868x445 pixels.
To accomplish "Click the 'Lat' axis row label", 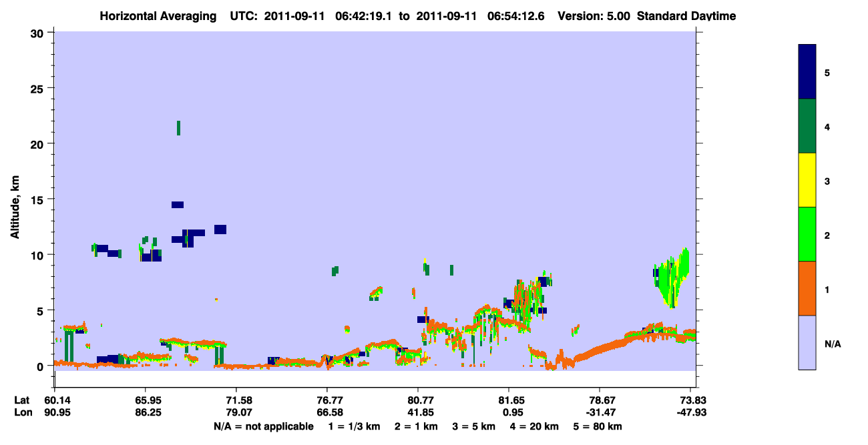I will pos(22,400).
